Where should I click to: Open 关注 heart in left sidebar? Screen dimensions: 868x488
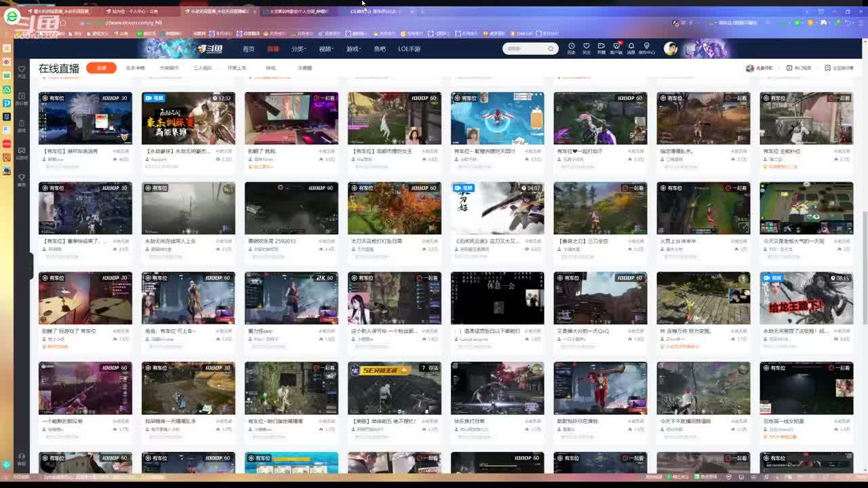pos(22,70)
